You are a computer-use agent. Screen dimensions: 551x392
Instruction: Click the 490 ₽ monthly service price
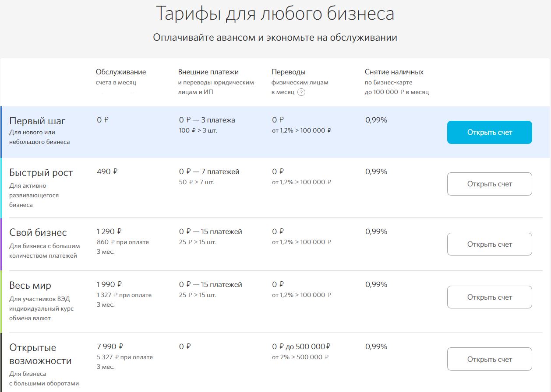tap(107, 171)
